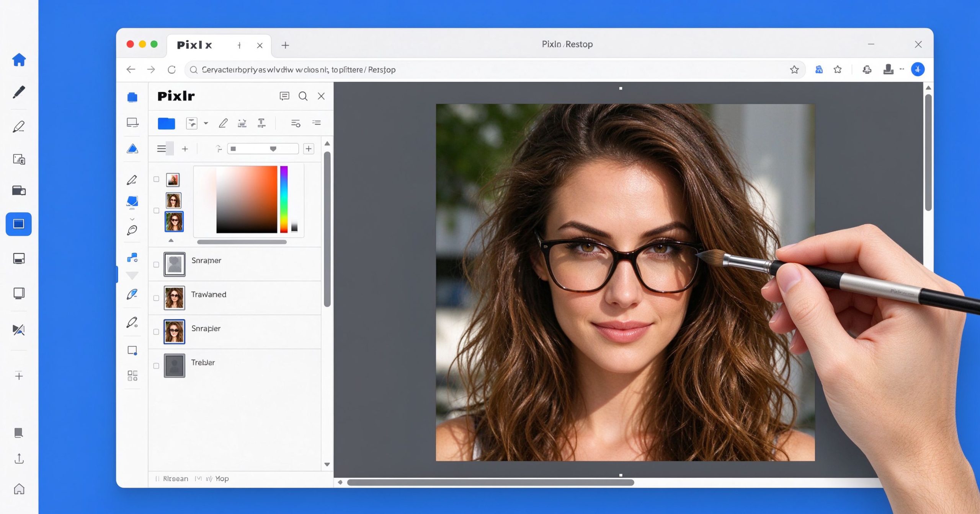Open the blue profile avatar in browser toolbar

click(918, 70)
